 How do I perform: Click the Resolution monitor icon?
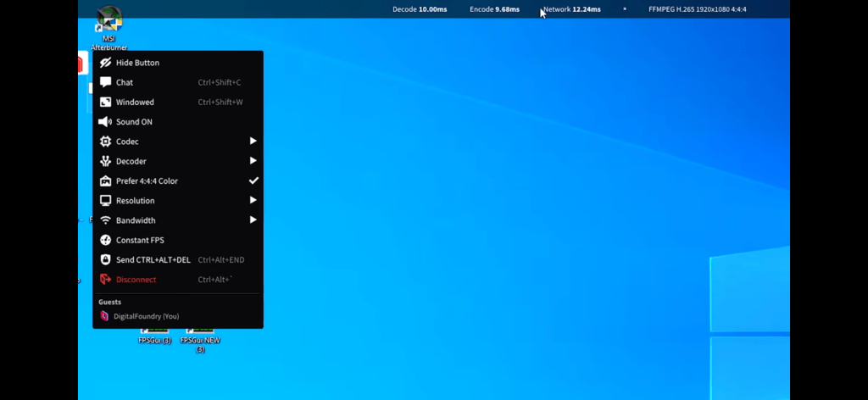[105, 200]
